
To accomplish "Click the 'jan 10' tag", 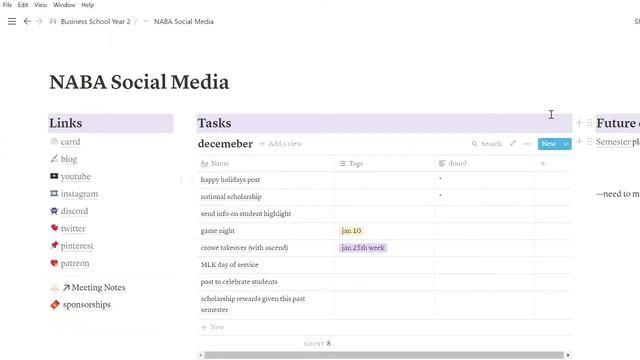I will pos(351,231).
